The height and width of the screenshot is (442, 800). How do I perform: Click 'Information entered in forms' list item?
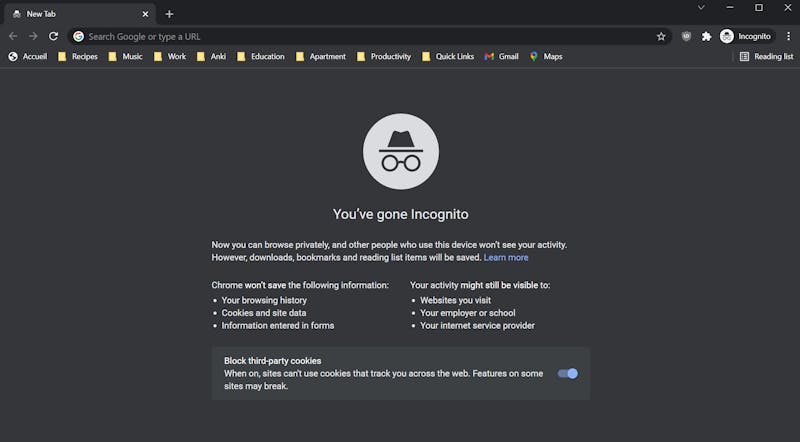tap(278, 326)
